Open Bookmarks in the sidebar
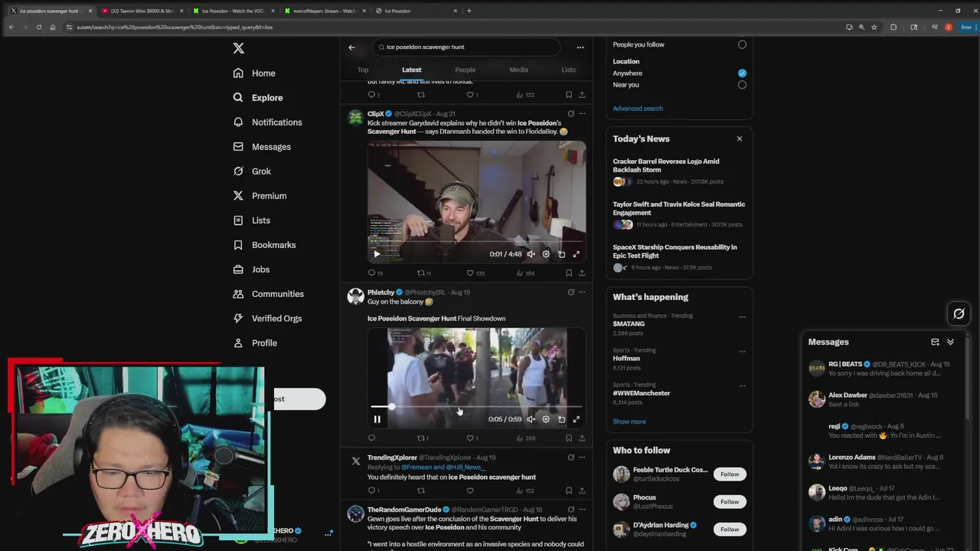Image resolution: width=980 pixels, height=551 pixels. (265, 245)
